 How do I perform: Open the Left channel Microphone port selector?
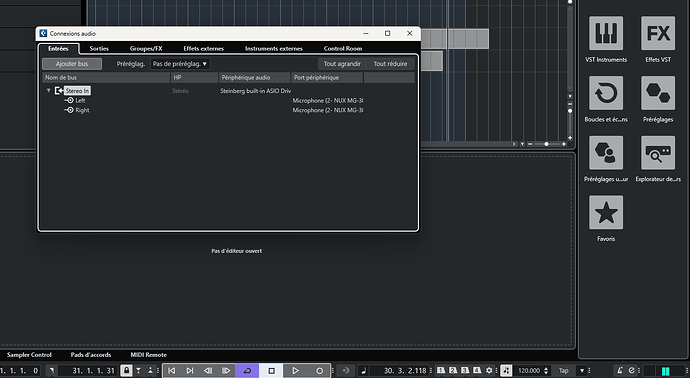click(328, 100)
